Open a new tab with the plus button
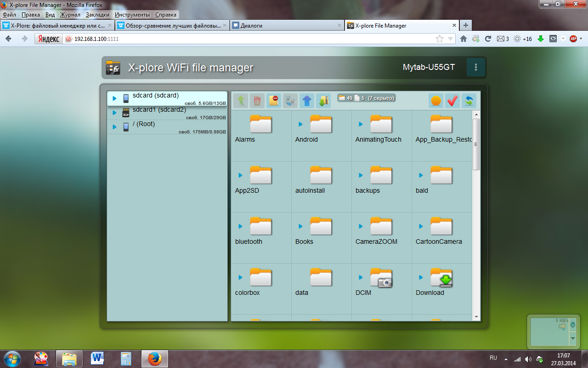Viewport: 588px width, 368px height. coord(465,25)
